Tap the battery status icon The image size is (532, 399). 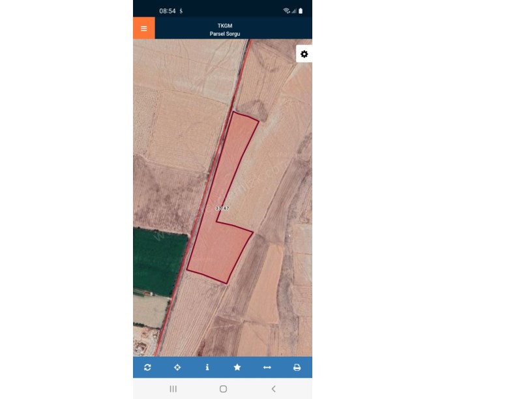tap(301, 11)
